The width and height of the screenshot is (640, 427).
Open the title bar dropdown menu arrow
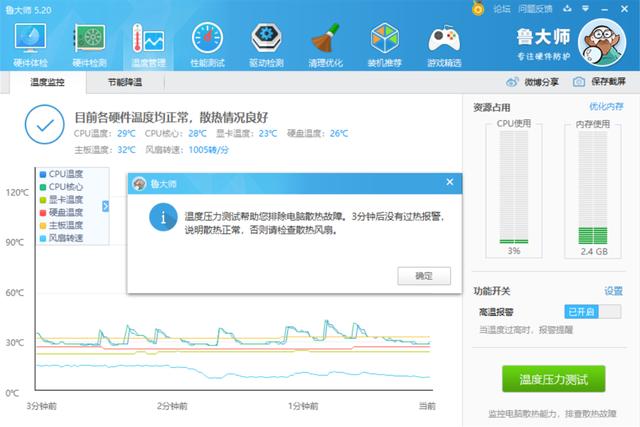pos(585,8)
